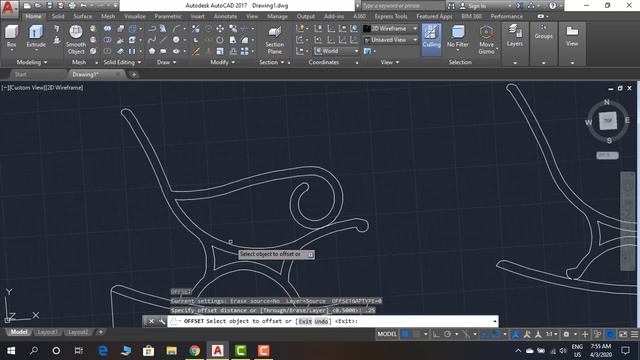
Task: Click the add layout plus button
Action: [x=100, y=332]
